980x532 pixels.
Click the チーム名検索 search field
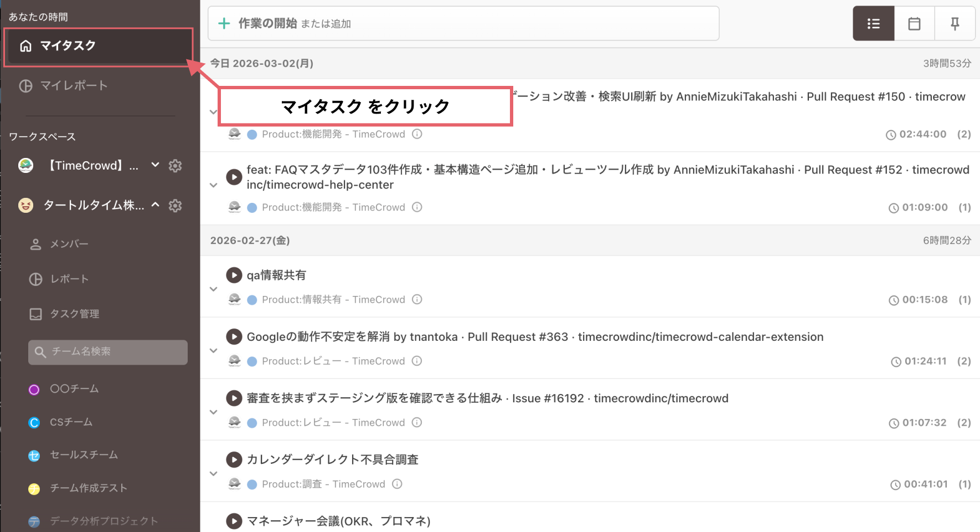(108, 352)
